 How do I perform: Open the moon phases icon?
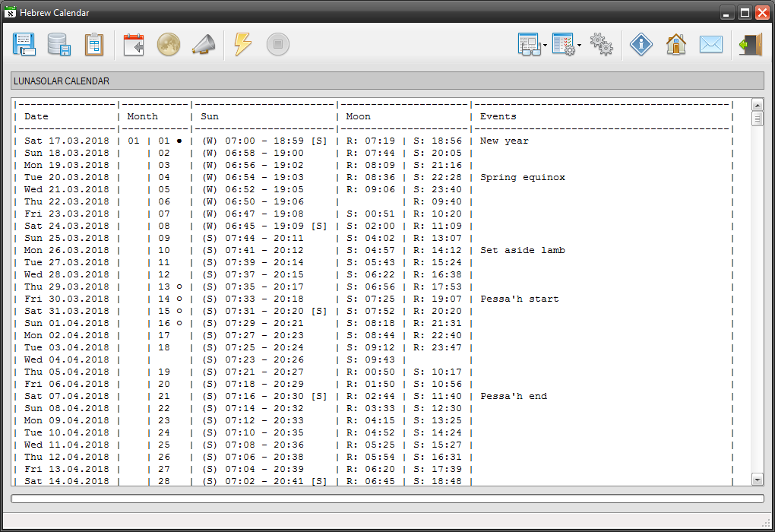(169, 45)
